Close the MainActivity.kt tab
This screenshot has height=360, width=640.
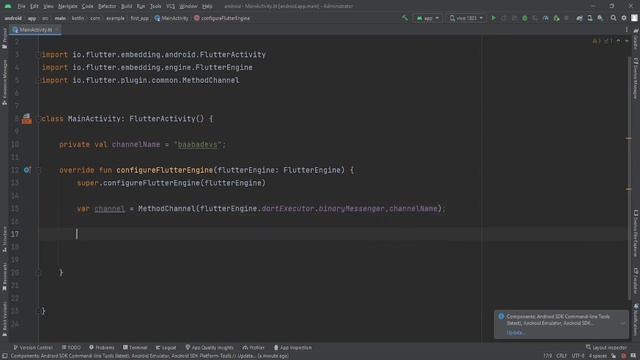pos(57,30)
